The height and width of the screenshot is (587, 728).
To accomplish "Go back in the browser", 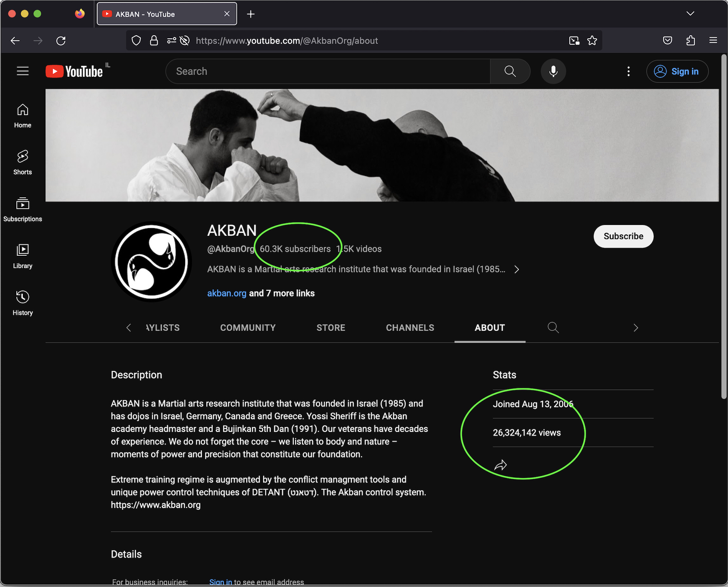I will 15,40.
